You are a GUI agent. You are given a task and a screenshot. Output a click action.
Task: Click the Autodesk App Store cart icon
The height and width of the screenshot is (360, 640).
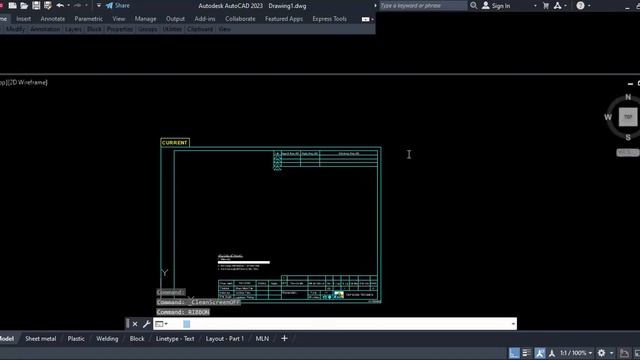point(546,6)
